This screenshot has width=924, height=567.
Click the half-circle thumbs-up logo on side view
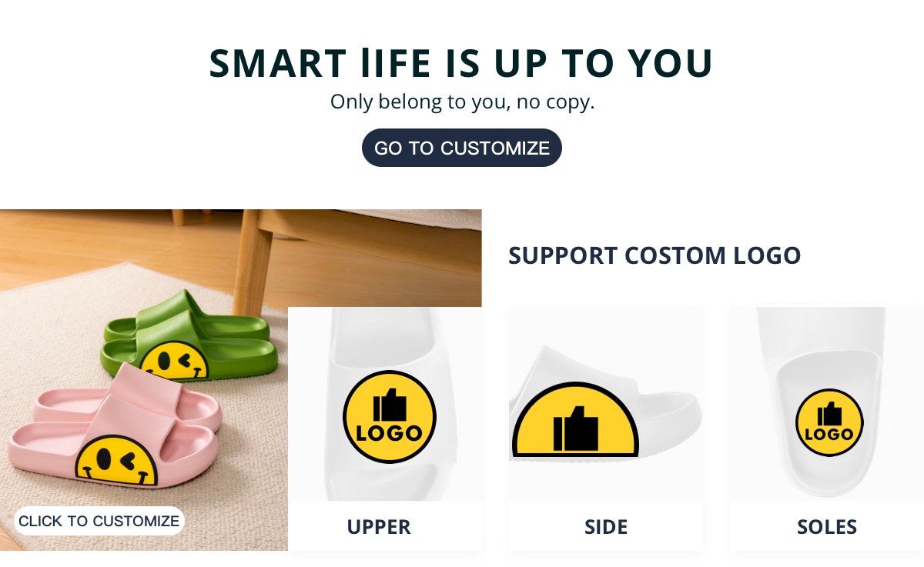[x=575, y=420]
